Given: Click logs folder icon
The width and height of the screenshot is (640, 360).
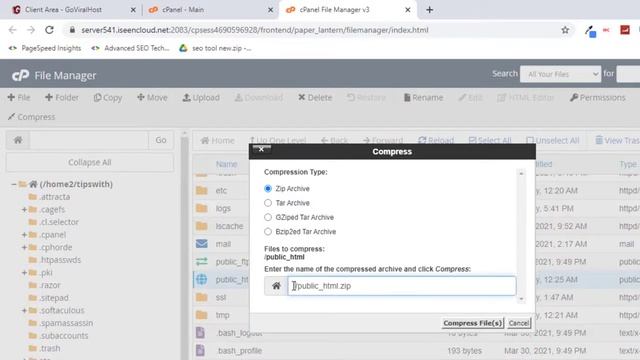Looking at the screenshot, I should coord(202,208).
